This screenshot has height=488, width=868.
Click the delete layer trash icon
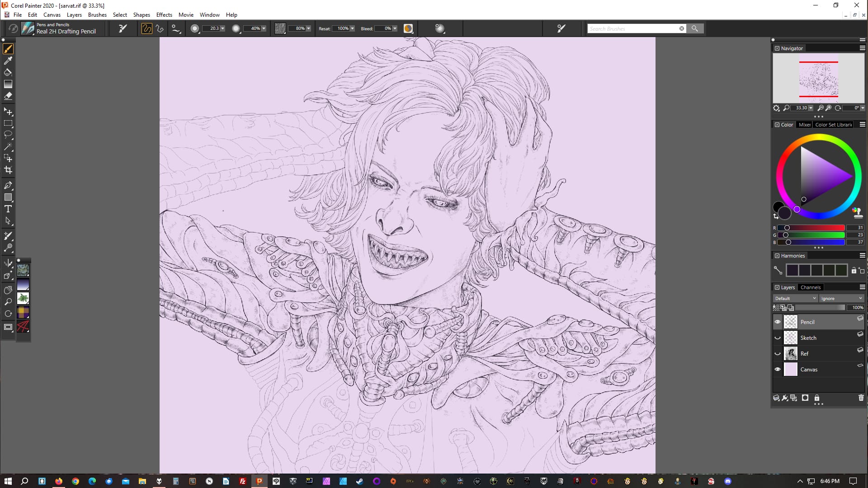(861, 398)
